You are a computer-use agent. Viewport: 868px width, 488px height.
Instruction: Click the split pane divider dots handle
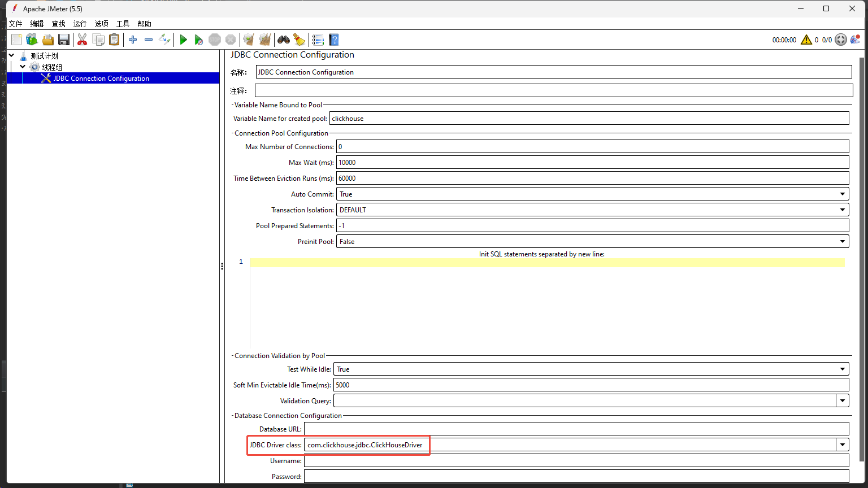coord(222,267)
